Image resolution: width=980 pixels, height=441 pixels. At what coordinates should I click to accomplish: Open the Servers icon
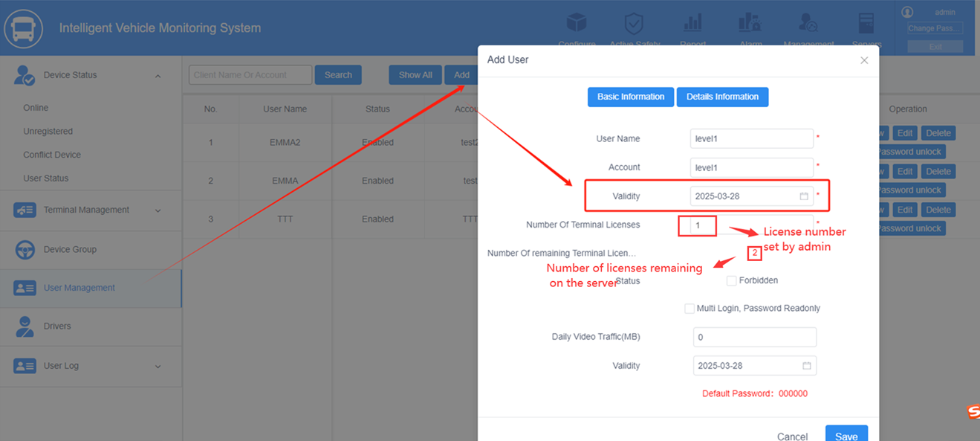click(866, 23)
